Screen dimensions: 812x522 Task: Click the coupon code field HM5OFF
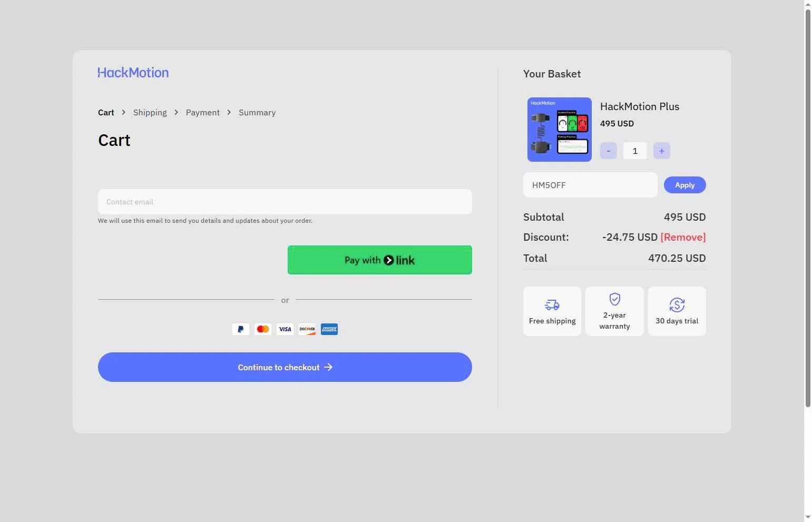(590, 185)
